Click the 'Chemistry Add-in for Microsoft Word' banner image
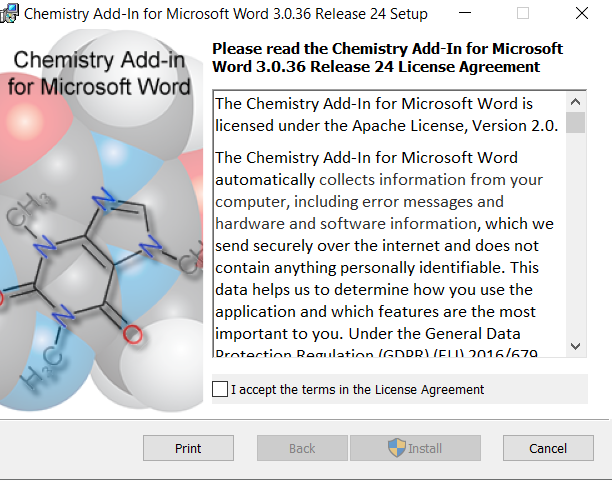 (x=101, y=220)
